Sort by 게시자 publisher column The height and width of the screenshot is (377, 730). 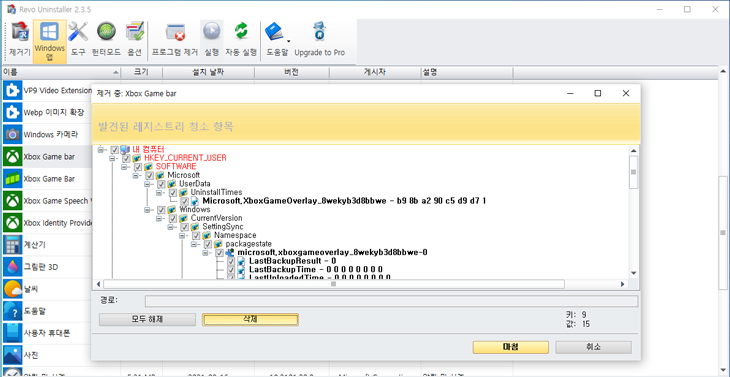pos(375,73)
